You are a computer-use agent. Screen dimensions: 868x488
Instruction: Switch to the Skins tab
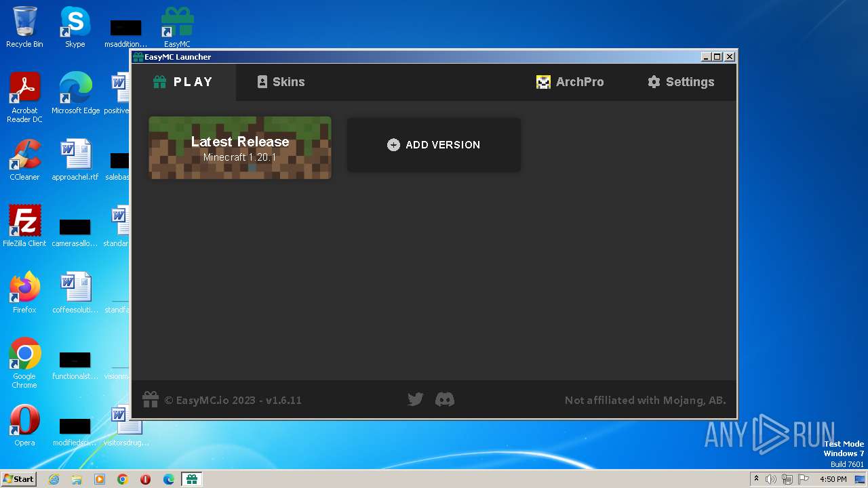click(x=281, y=82)
